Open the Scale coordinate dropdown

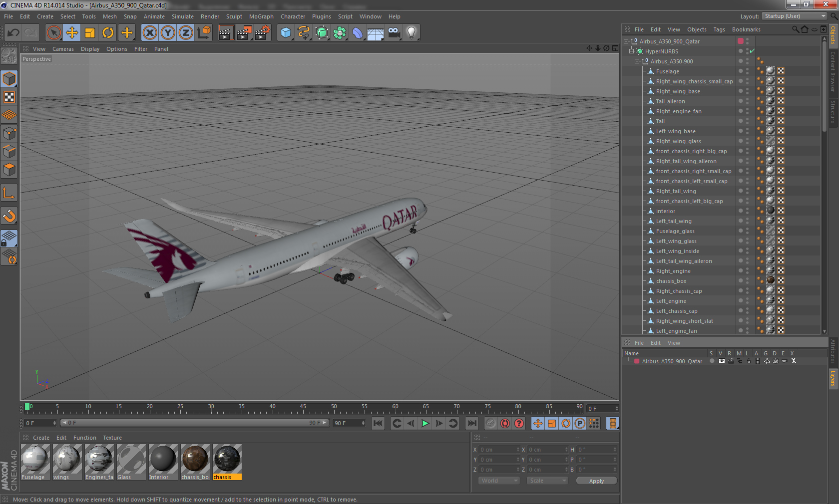pos(547,481)
